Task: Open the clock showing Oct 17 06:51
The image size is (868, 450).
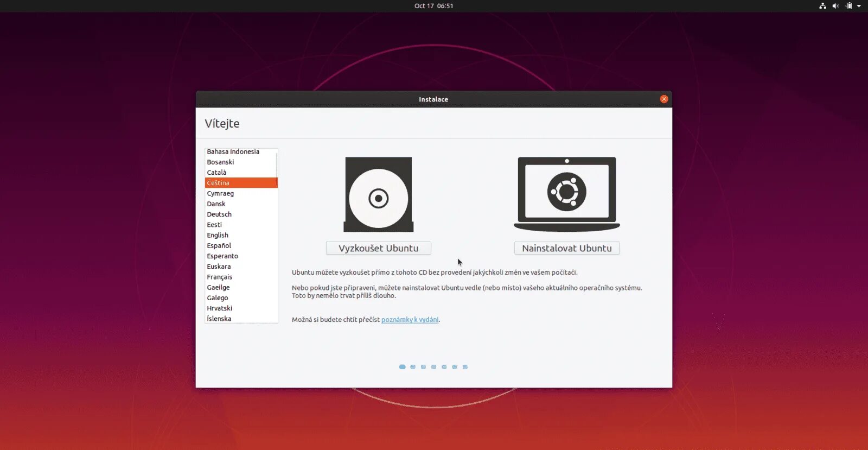Action: coord(434,6)
